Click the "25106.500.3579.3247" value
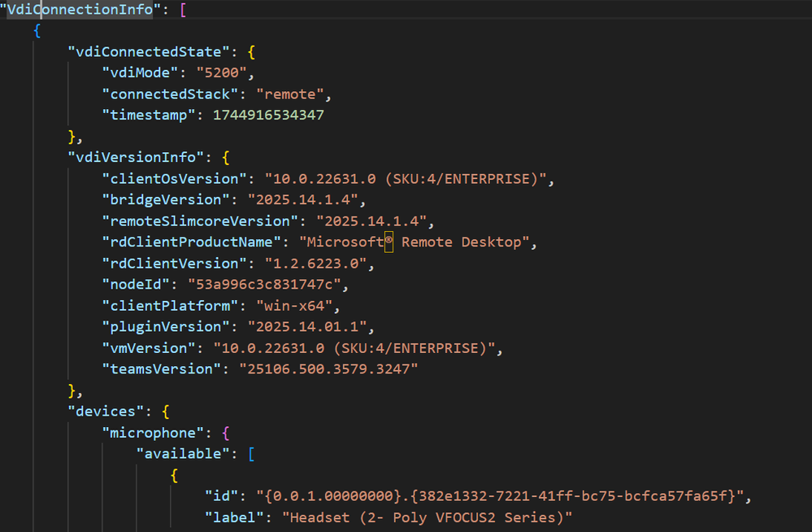Viewport: 812px width, 532px height. (x=328, y=369)
